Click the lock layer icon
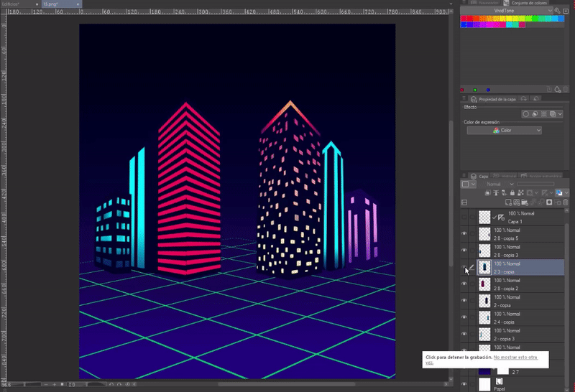575x392 pixels. pos(512,193)
